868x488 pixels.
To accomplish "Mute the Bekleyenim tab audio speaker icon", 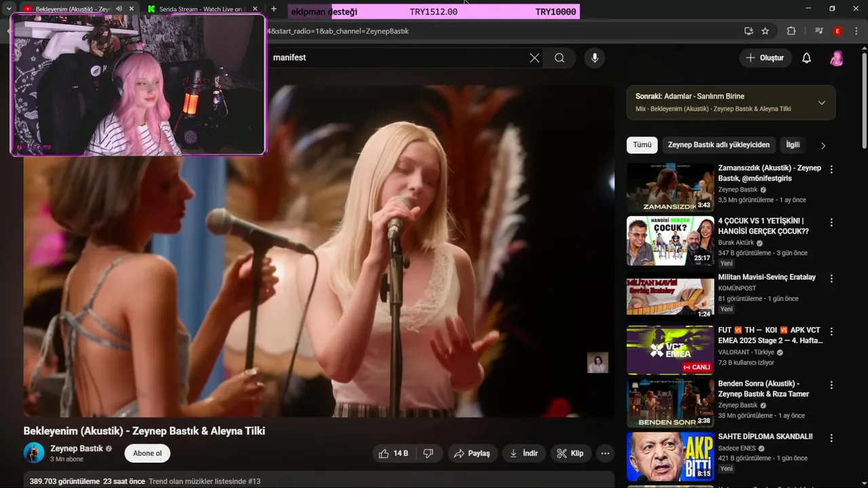I will [x=119, y=9].
